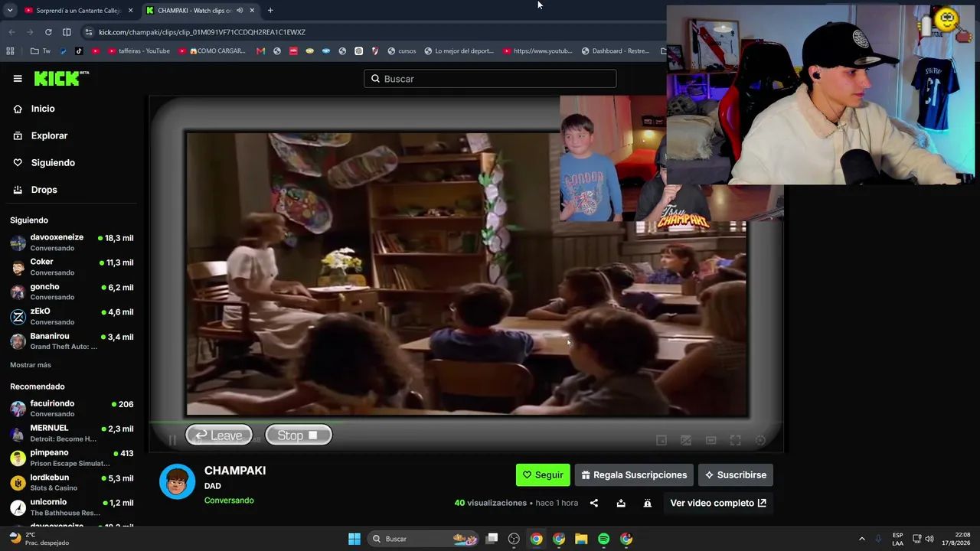Viewport: 980px width, 551px height.
Task: Enter fullscreen on the video player
Action: (735, 440)
